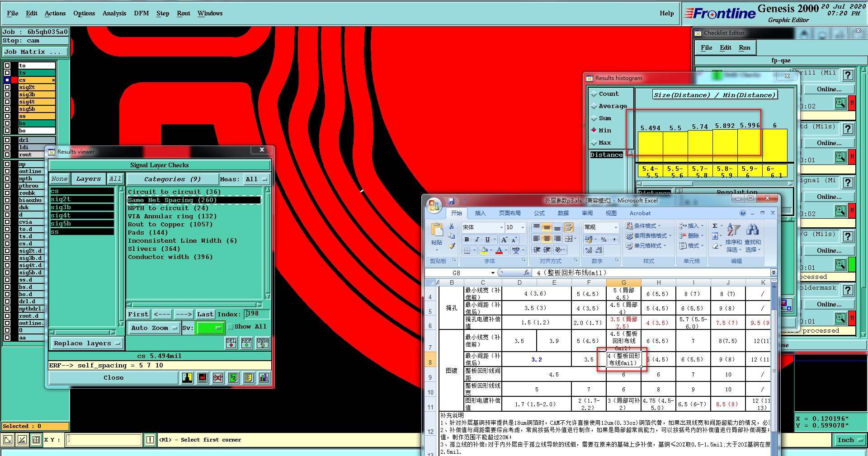
Task: Switch to the Excel 公式 ribbon tab
Action: tap(539, 213)
